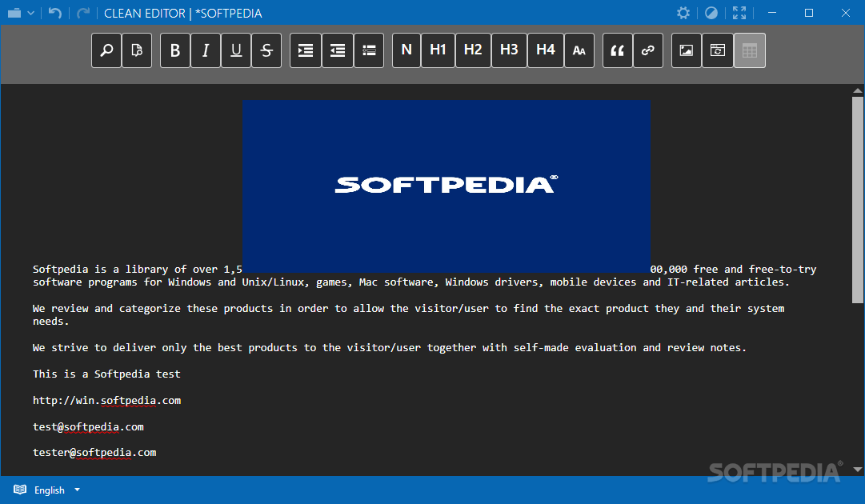Image resolution: width=865 pixels, height=504 pixels.
Task: Open the English language selector
Action: [49, 490]
